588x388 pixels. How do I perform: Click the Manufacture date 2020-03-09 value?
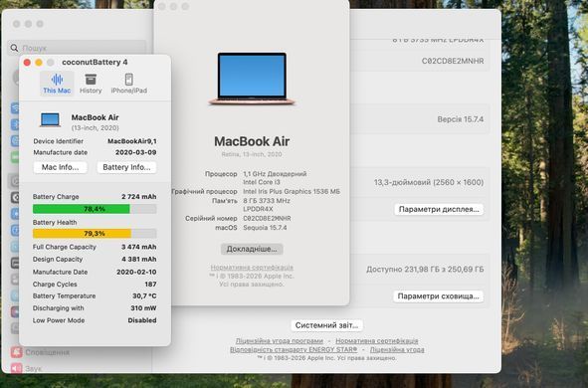(x=135, y=152)
